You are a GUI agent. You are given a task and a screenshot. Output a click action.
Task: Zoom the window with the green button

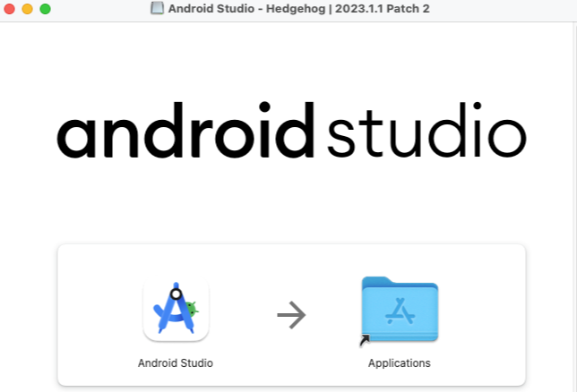click(46, 9)
